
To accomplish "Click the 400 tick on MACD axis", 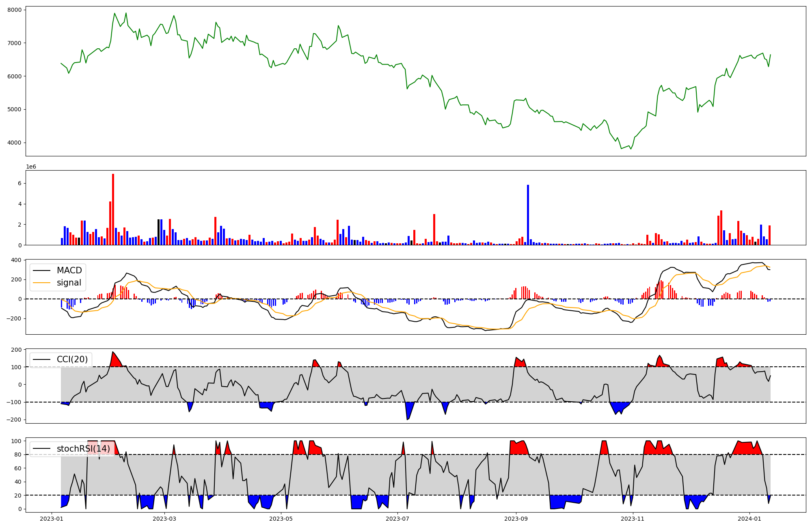I will 17,260.
